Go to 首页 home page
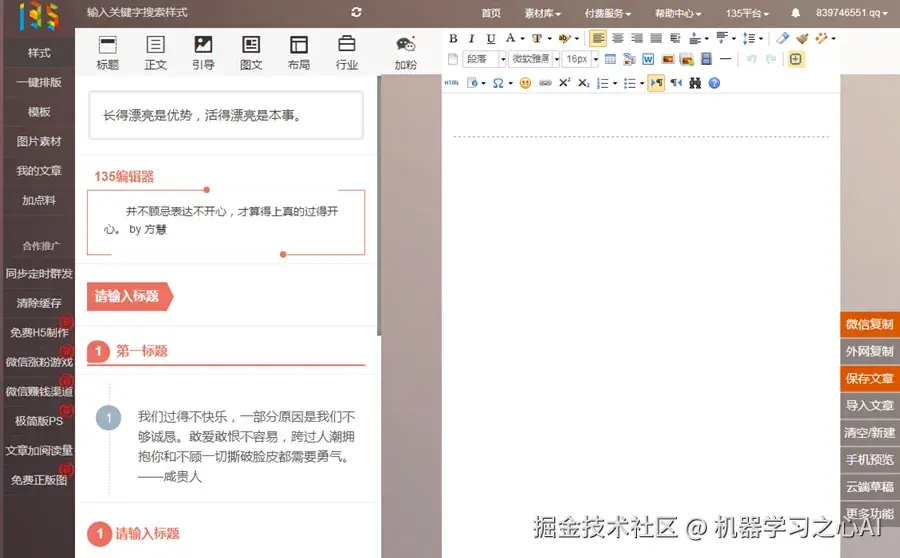The height and width of the screenshot is (558, 900). (491, 13)
